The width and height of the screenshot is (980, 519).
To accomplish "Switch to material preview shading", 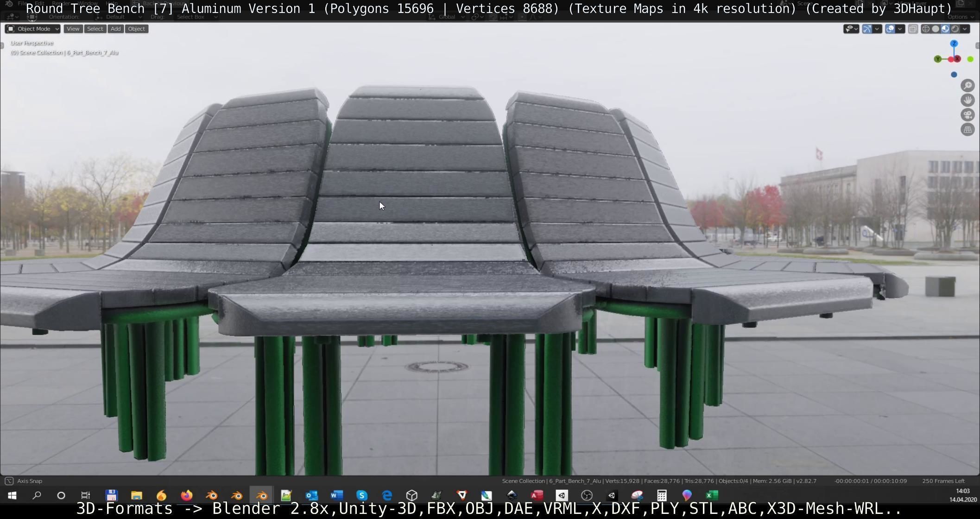I will click(x=945, y=29).
